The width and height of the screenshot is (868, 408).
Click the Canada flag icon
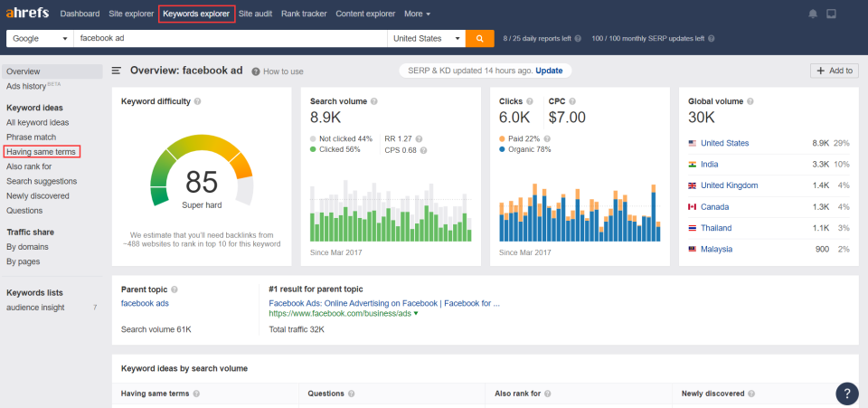tap(692, 207)
